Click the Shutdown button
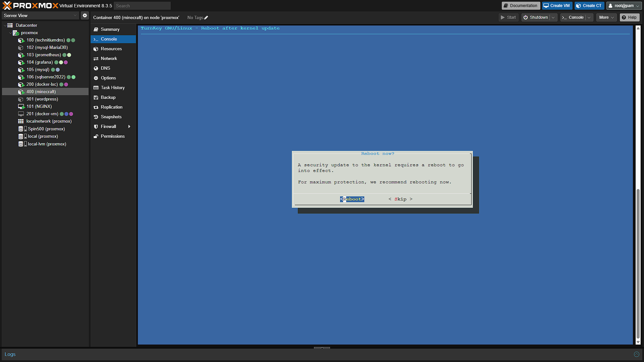 click(536, 17)
